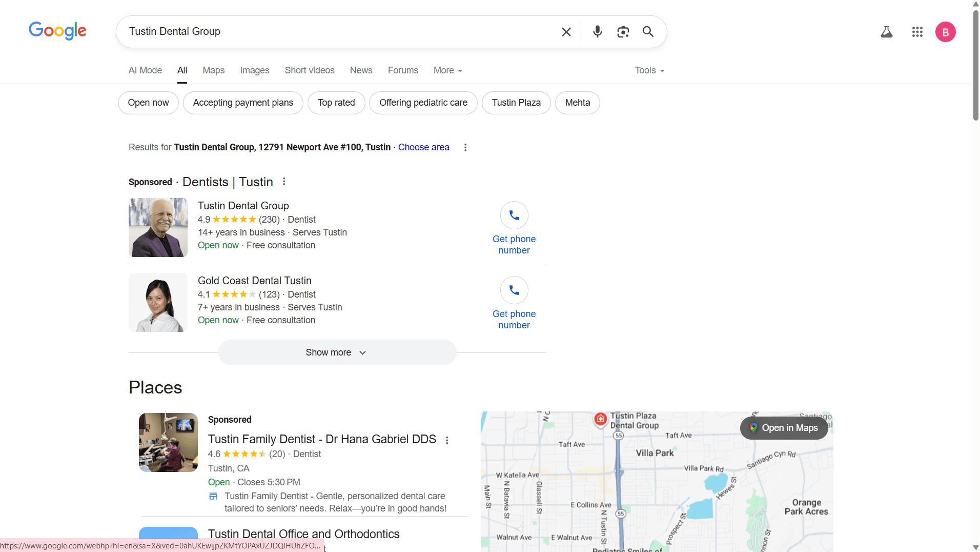Click Tustin Dental Group portrait thumbnail
Viewport: 980px width, 552px height.
click(x=158, y=227)
